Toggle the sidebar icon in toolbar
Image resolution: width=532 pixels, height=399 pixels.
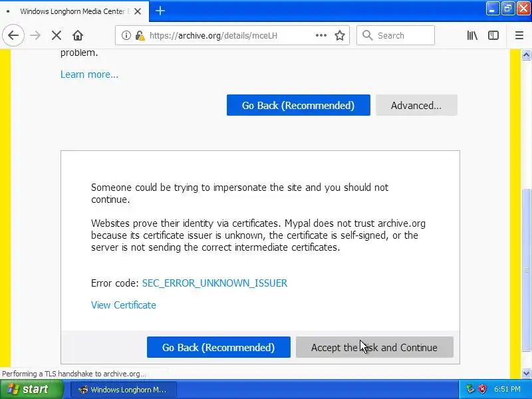pos(493,35)
